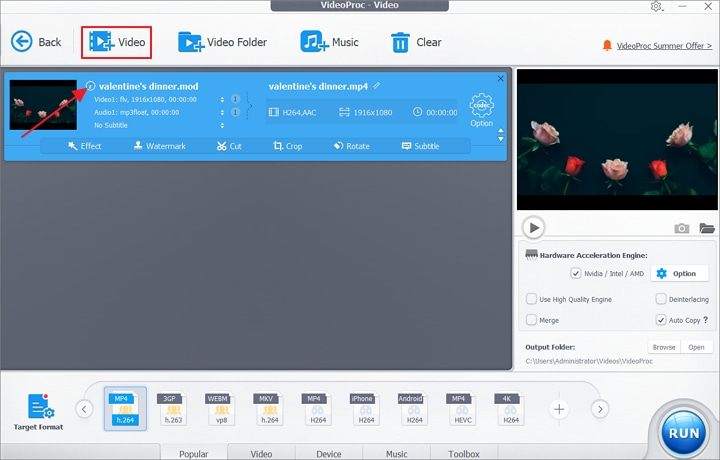Viewport: 720px width, 460px height.
Task: Select 4K H264 format preset
Action: click(x=511, y=409)
